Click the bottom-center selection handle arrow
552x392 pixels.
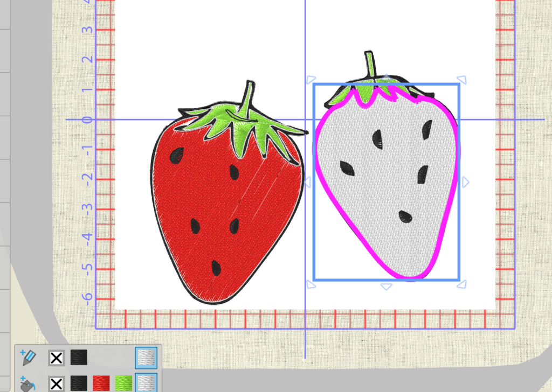coord(385,286)
